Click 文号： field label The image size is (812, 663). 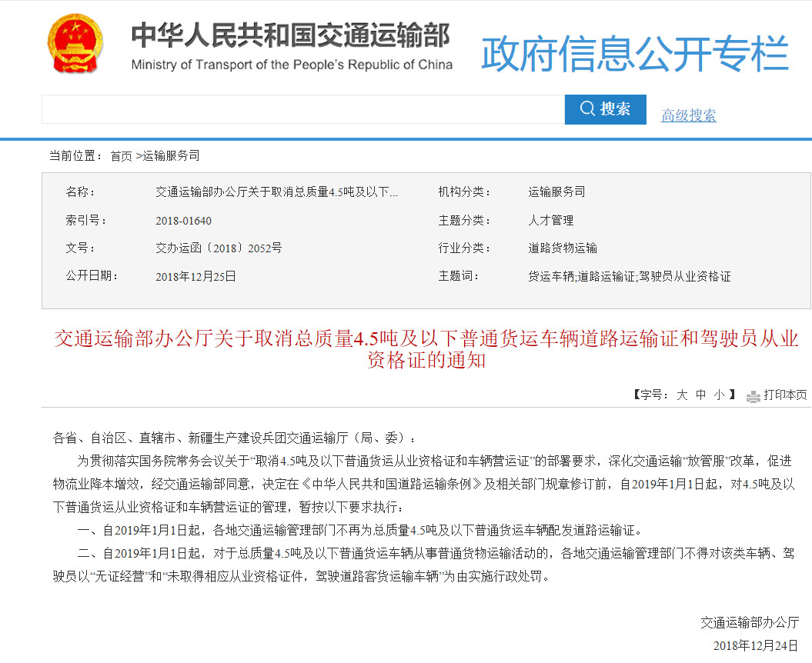point(80,248)
